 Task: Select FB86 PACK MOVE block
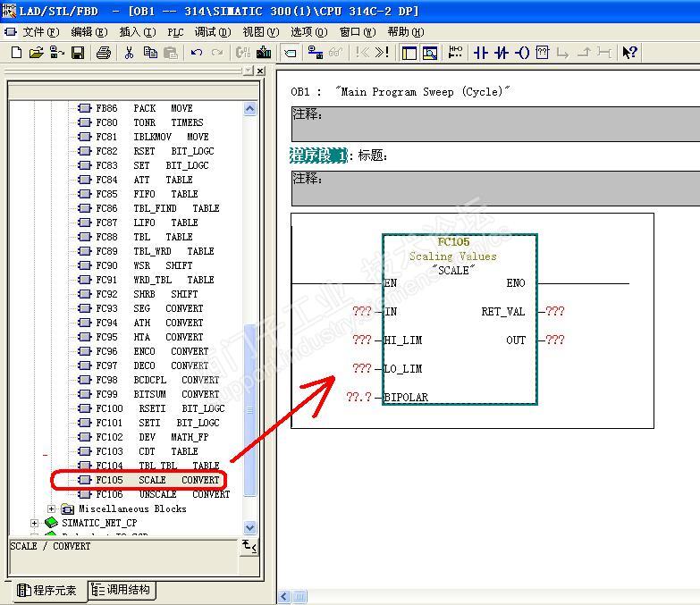[x=135, y=108]
